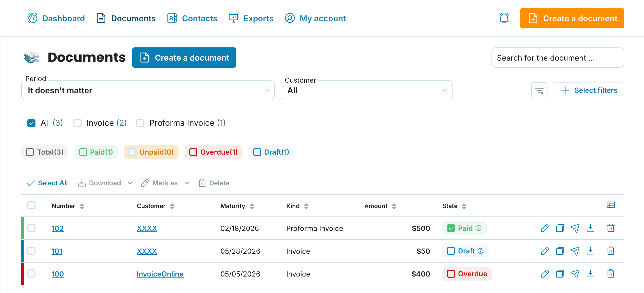Delete document 102 with trash icon
This screenshot has width=644, height=293.
611,228
